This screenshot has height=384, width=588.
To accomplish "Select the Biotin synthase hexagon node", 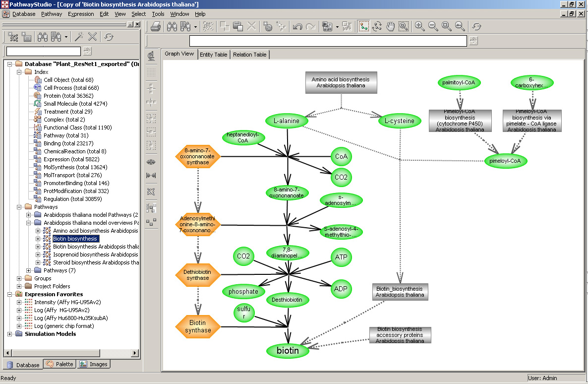I will [x=198, y=326].
